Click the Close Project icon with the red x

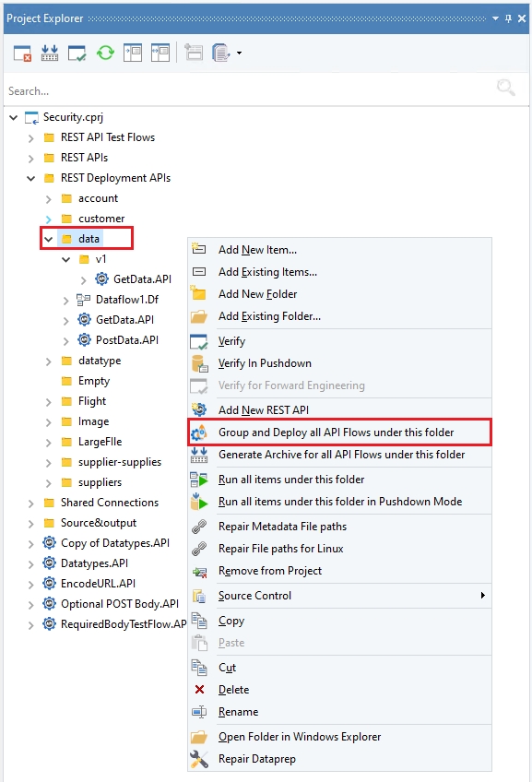[22, 53]
